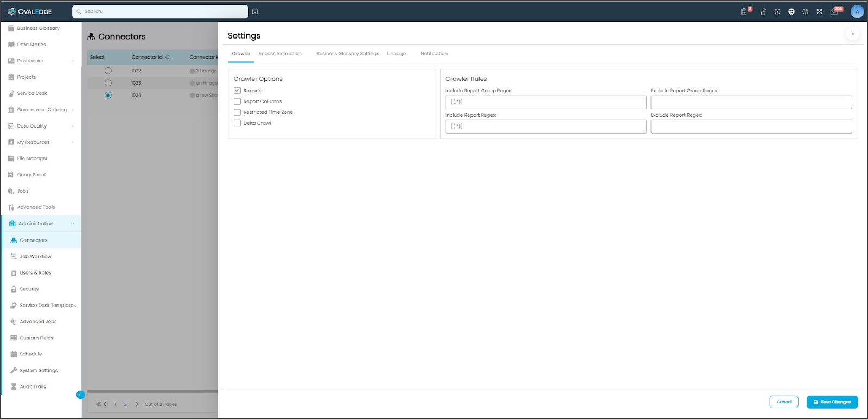Click the Include Report Group Regex field

tap(546, 102)
